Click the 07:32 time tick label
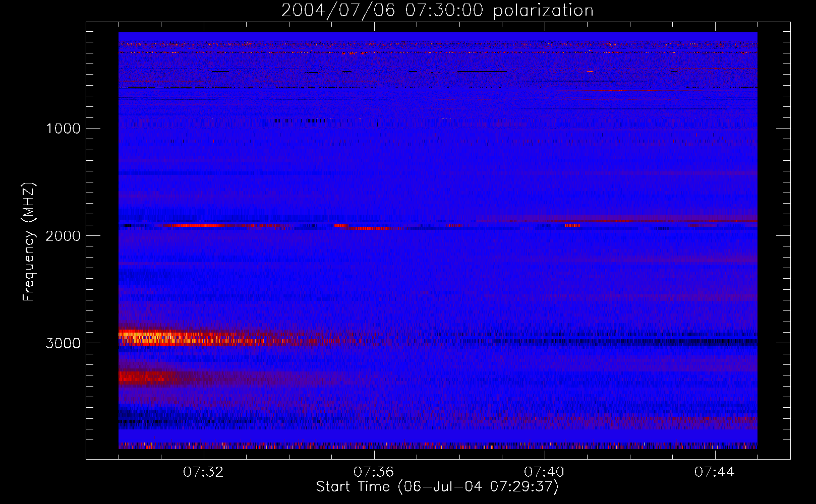This screenshot has height=504, width=816. click(x=204, y=472)
